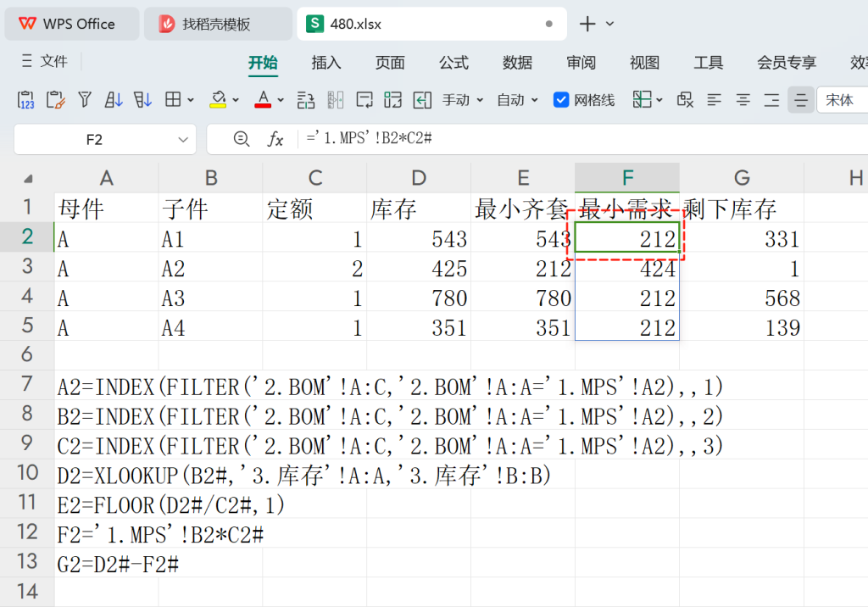868x607 pixels.
Task: Sort ascending with the A-down arrow icon
Action: coord(114,100)
